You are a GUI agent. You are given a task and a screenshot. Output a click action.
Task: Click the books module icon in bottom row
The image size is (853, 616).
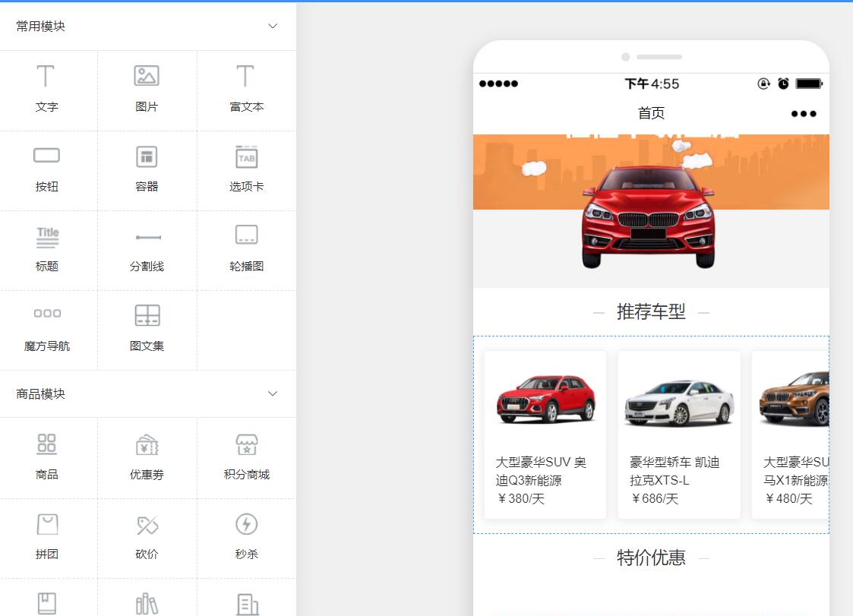(147, 604)
